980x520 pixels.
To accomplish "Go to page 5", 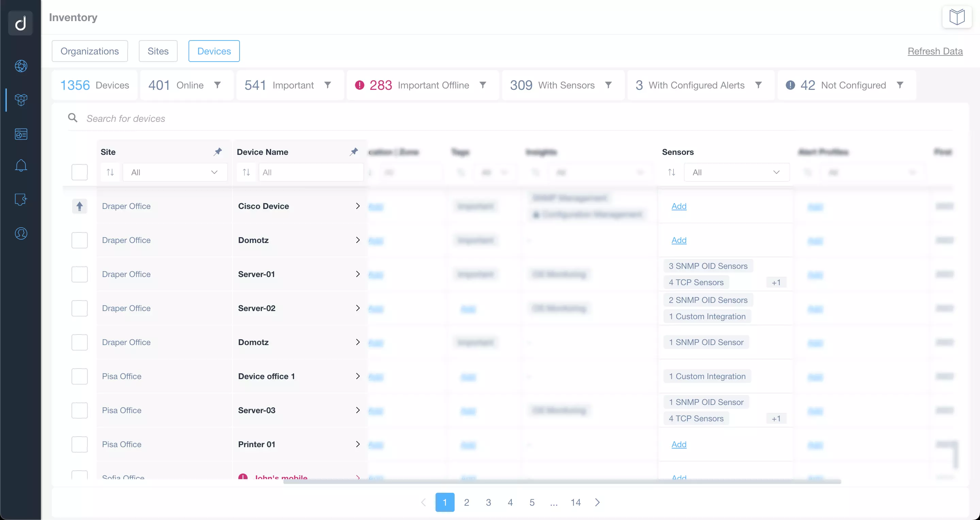I will click(532, 503).
